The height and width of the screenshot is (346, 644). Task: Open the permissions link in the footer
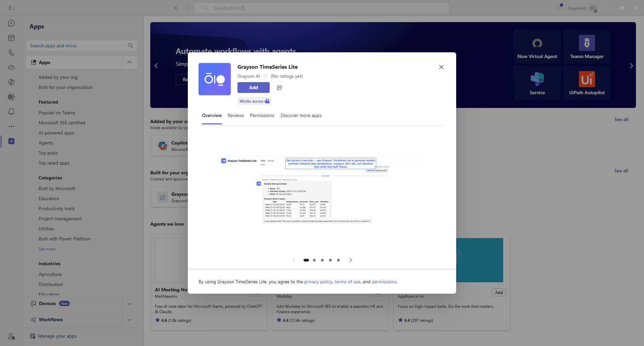coord(384,282)
